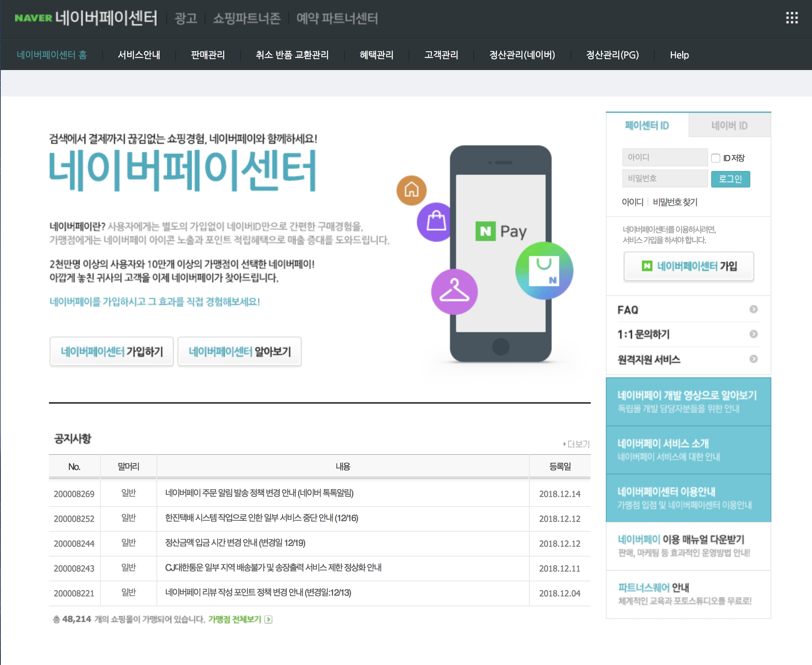Click 더보기 link above notice table
The width and height of the screenshot is (812, 665).
(x=576, y=444)
